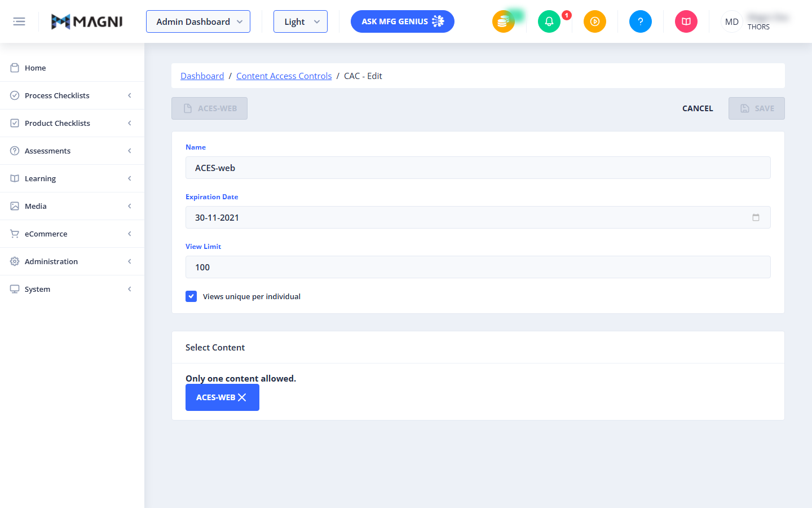The height and width of the screenshot is (508, 812).
Task: Go to Home in sidebar
Action: (72, 68)
